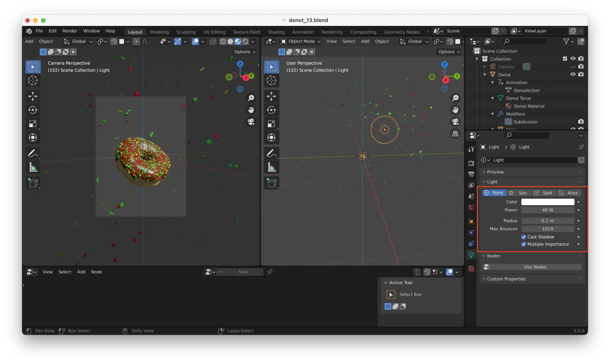The width and height of the screenshot is (610, 364).
Task: Disable the Cast Shadow checkbox
Action: (524, 237)
